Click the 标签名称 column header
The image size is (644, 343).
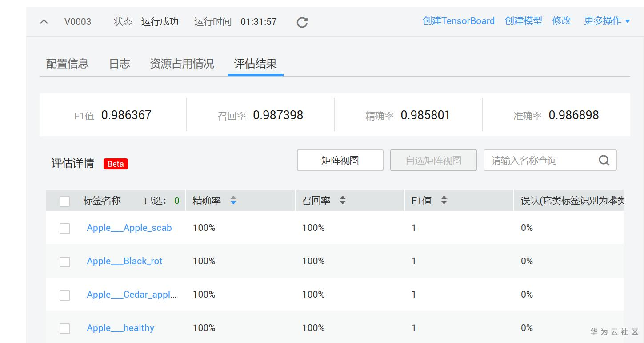(102, 201)
